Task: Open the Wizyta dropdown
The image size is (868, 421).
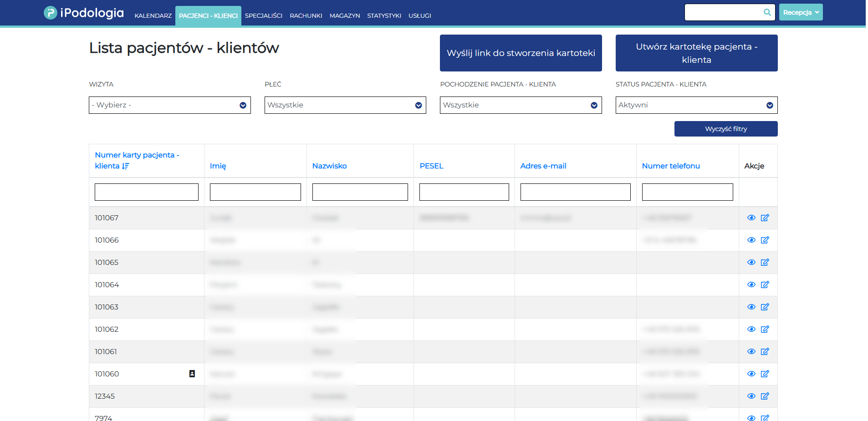Action: click(x=169, y=105)
